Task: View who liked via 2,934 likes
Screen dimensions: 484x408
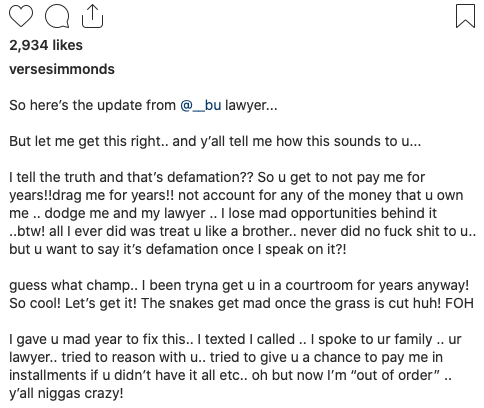Action: click(46, 45)
